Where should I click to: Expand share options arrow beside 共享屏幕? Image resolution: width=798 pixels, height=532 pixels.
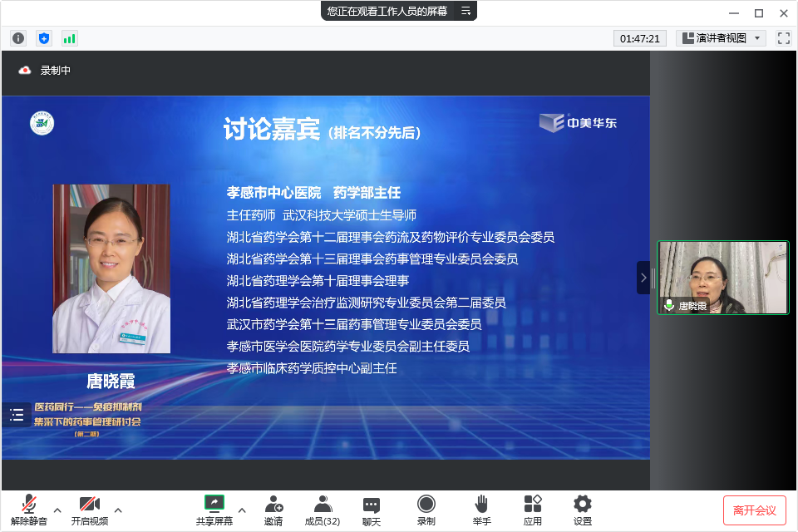coord(242,510)
